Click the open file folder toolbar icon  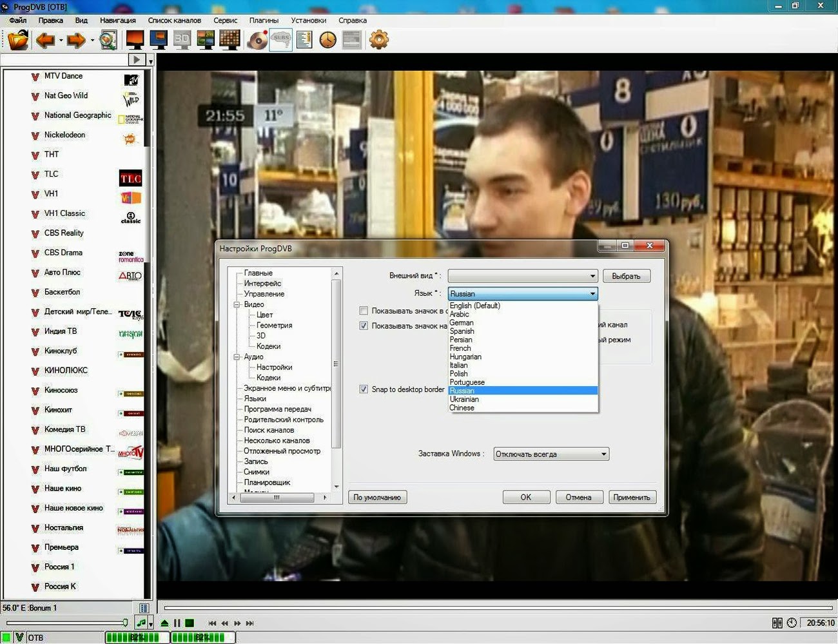point(18,40)
